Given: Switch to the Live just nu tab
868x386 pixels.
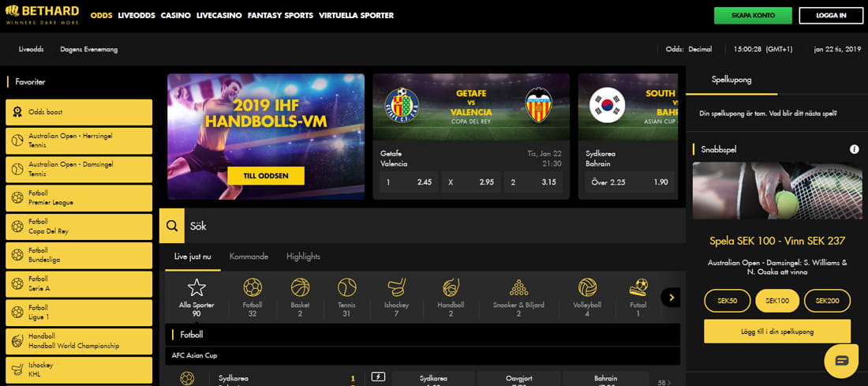Looking at the screenshot, I should tap(193, 257).
